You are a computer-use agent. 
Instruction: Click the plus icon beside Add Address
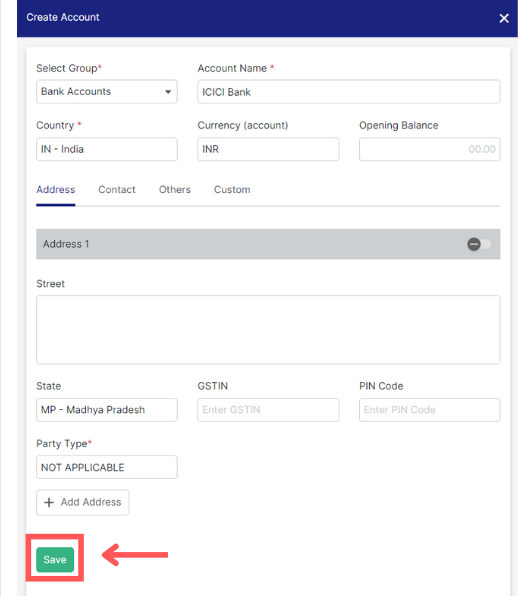coord(49,502)
